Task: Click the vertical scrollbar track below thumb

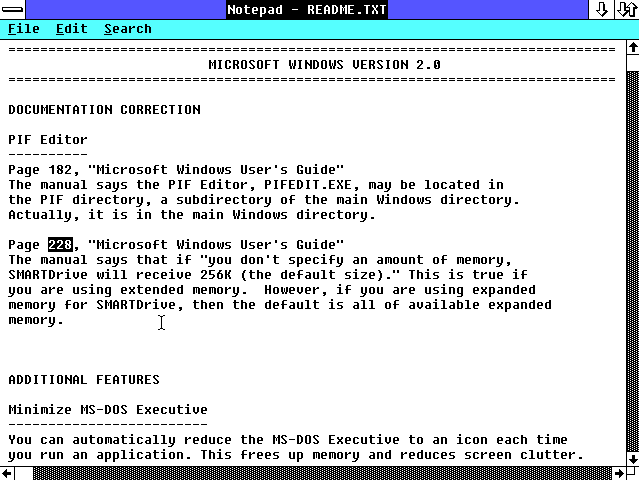Action: (632, 261)
